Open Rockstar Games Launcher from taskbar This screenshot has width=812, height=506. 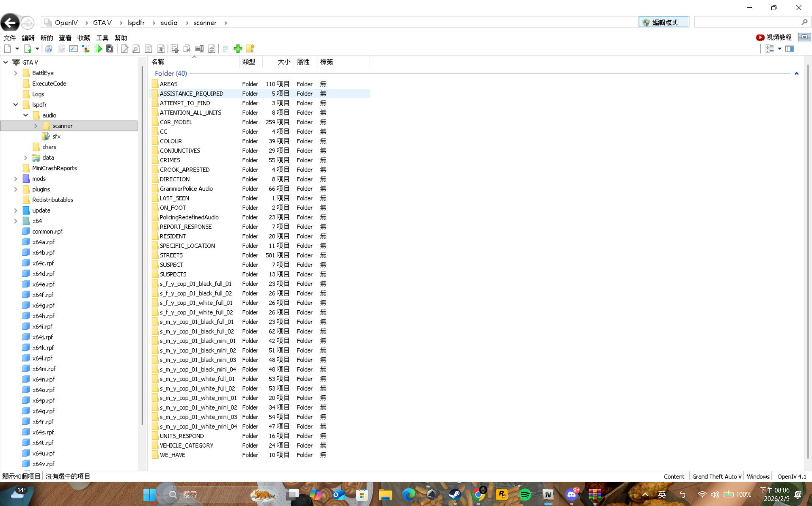[x=502, y=494]
